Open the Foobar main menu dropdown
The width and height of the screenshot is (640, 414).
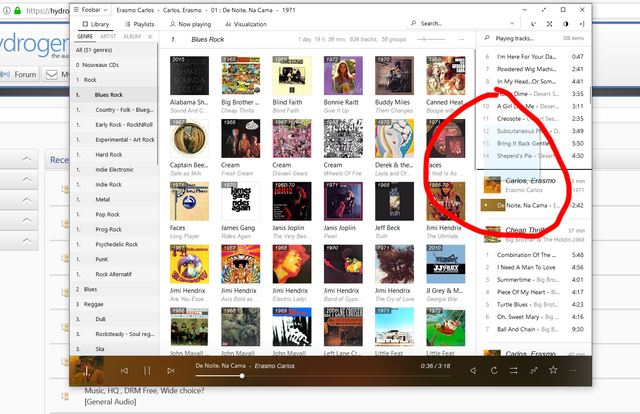tap(91, 10)
